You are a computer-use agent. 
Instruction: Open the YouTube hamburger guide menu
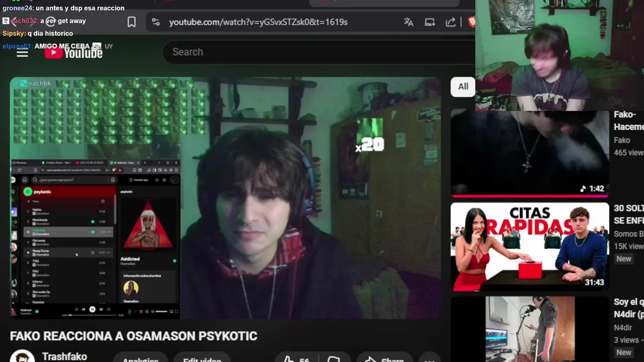[x=22, y=53]
